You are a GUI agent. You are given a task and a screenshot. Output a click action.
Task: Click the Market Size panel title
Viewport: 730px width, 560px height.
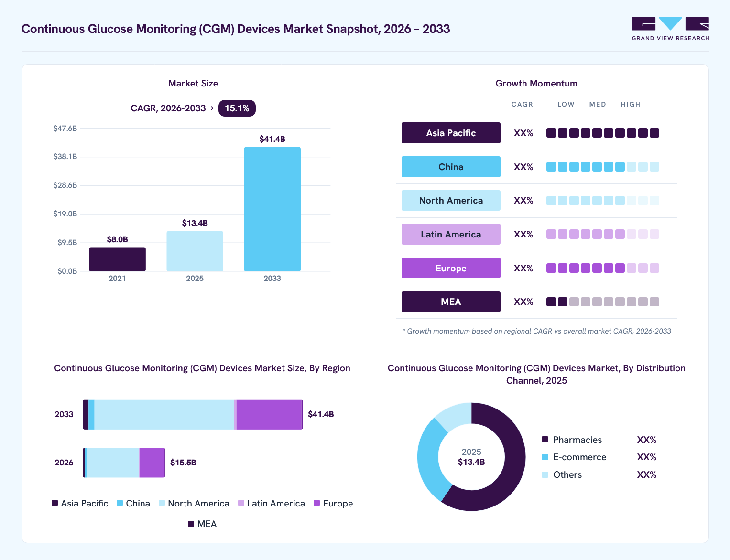point(193,84)
